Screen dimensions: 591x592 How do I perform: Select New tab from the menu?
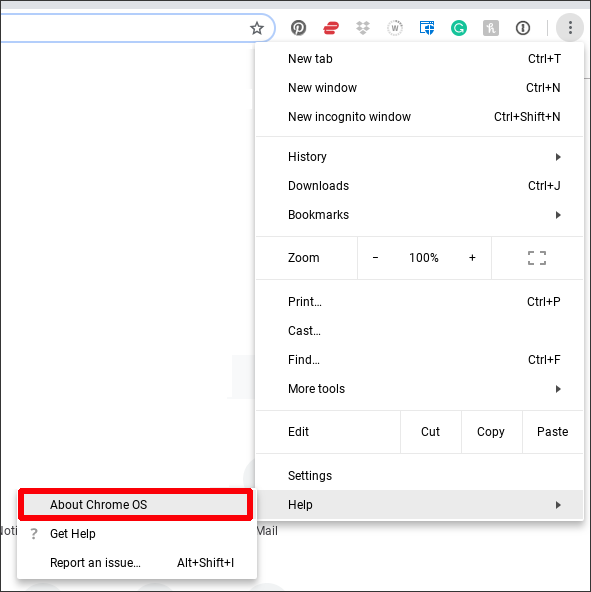(420, 59)
